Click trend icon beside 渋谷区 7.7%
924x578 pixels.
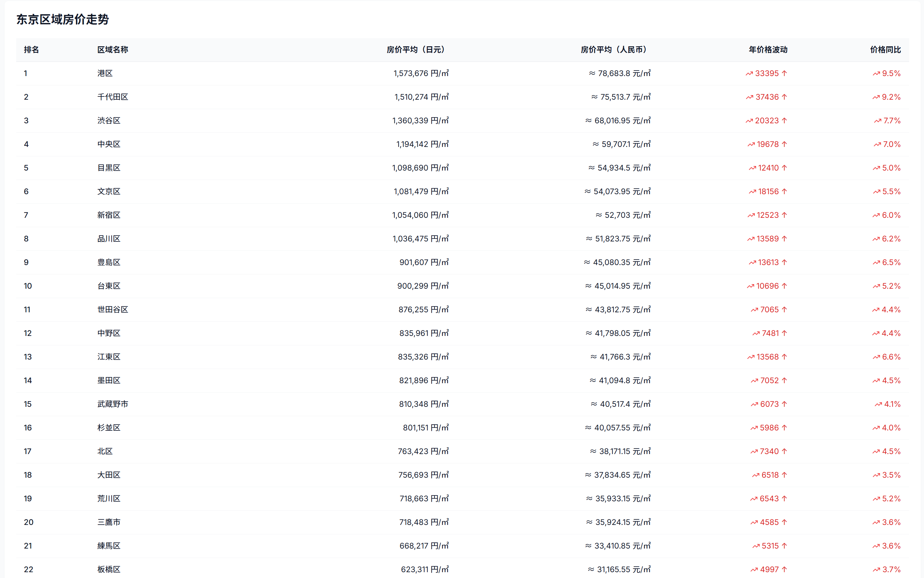click(x=877, y=121)
